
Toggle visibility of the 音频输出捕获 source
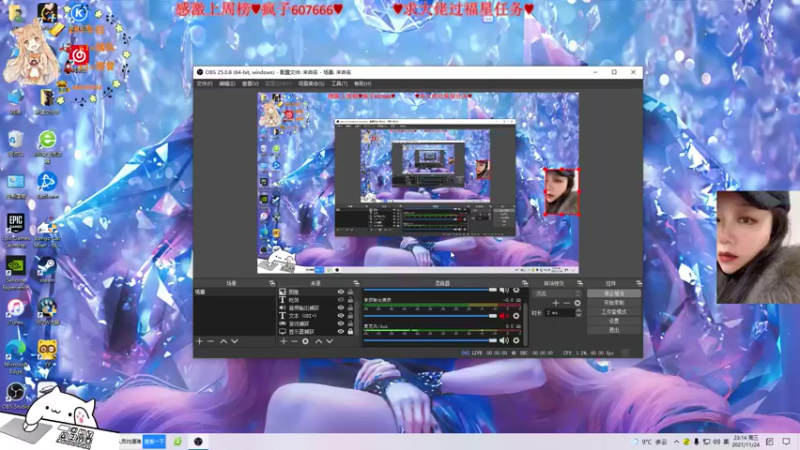pos(341,308)
